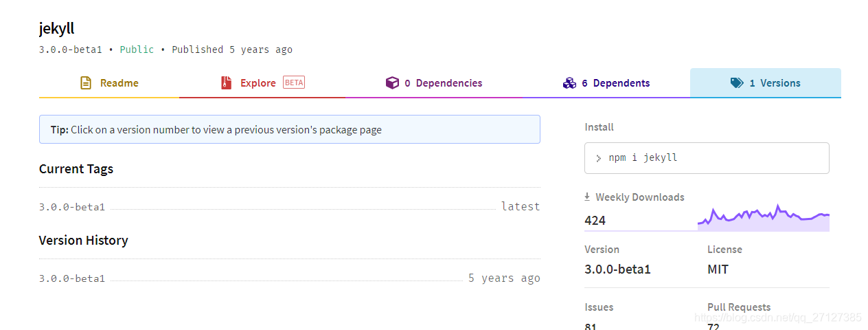
Task: Open the 6 Dependents tab
Action: tap(606, 83)
